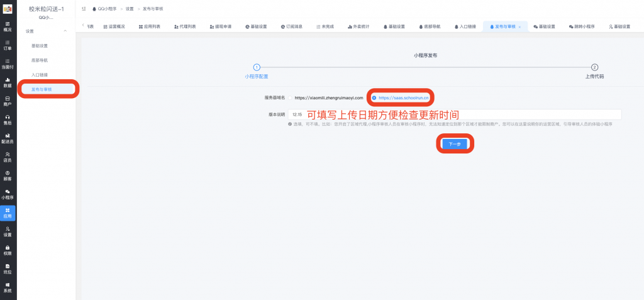Switch to the 代理列表 tab

coord(185,26)
